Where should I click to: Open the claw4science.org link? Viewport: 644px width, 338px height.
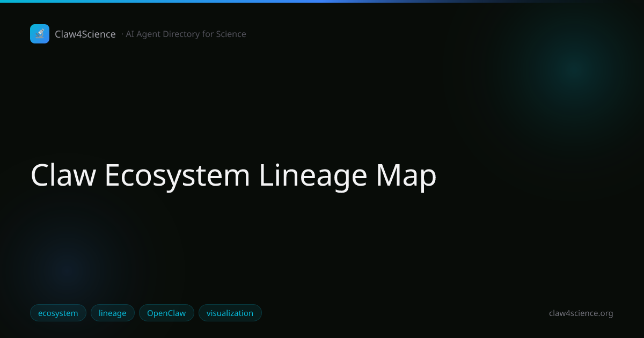[x=581, y=313]
